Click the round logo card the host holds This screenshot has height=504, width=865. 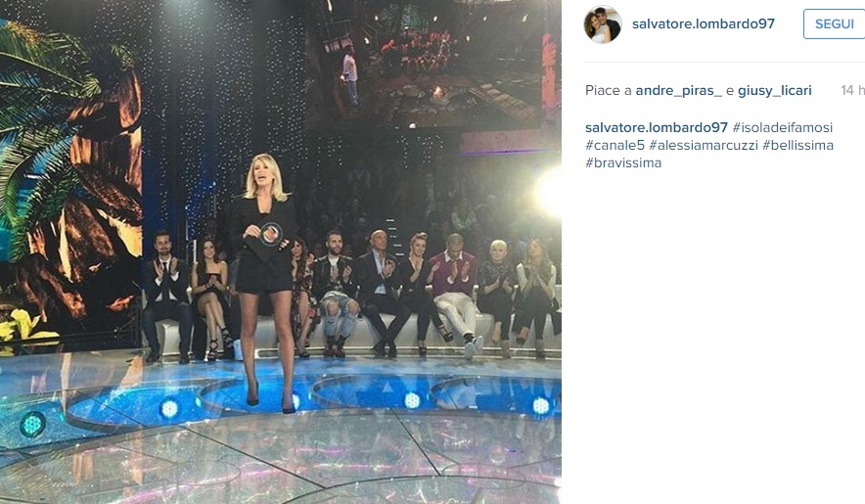pos(271,235)
